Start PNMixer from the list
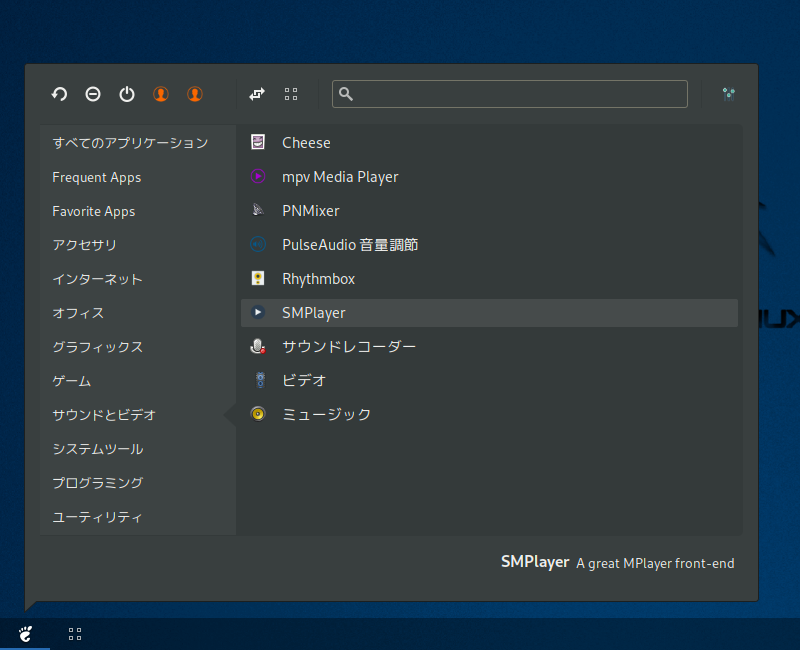 click(489, 210)
